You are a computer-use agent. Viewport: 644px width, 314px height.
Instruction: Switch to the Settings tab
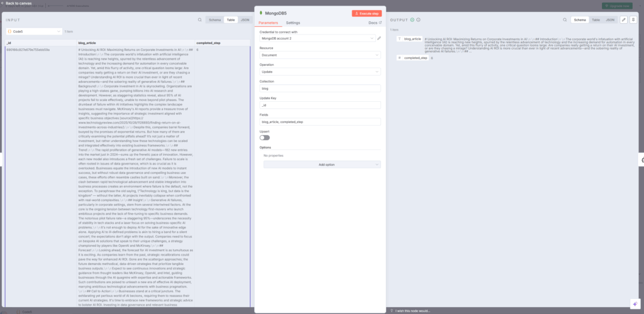tap(293, 23)
